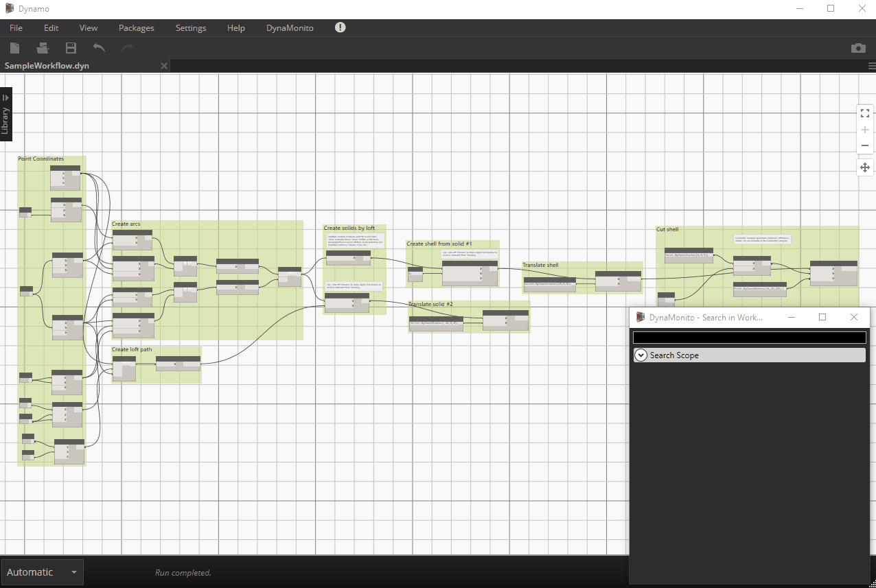Click the zoom out minus icon
876x588 pixels.
pyautogui.click(x=865, y=145)
